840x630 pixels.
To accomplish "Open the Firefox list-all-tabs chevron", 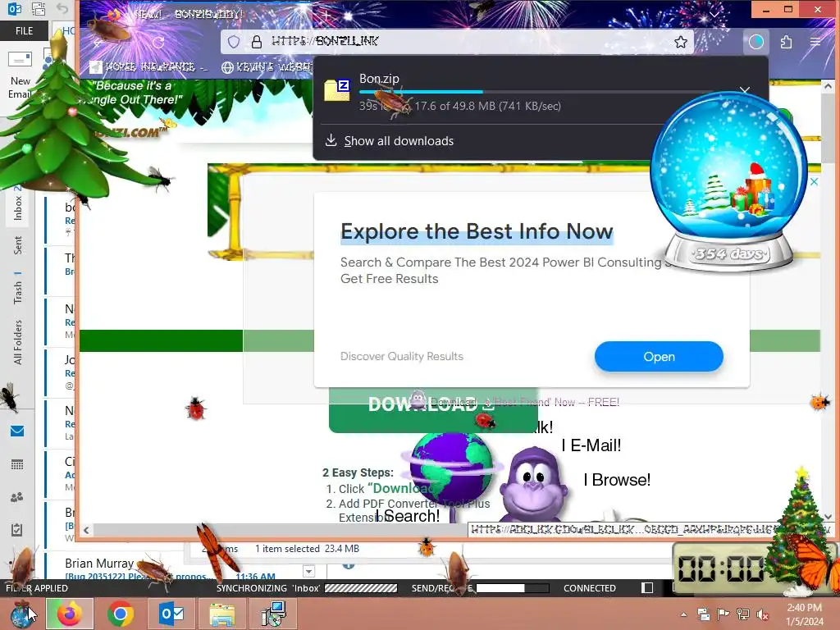I will coord(714,15).
